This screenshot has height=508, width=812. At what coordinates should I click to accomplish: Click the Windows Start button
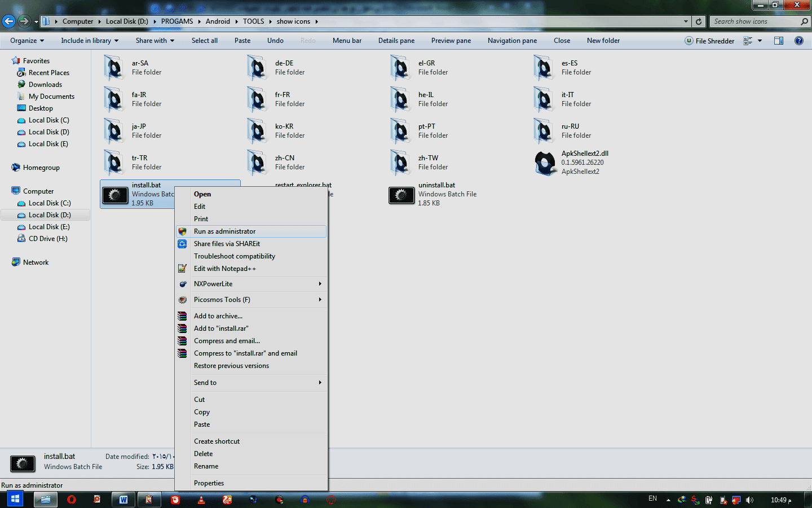[15, 499]
